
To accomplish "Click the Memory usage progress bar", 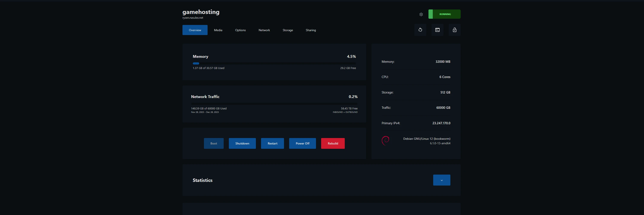I will [x=274, y=63].
